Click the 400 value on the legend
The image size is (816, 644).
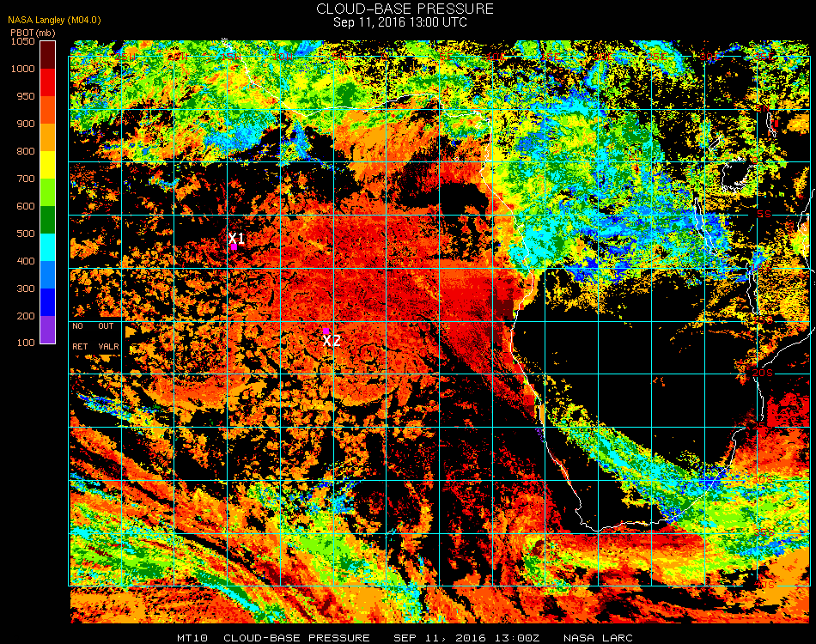(x=26, y=261)
